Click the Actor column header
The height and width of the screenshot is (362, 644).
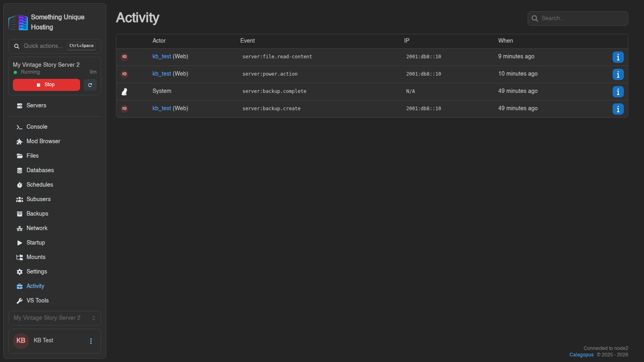(159, 41)
